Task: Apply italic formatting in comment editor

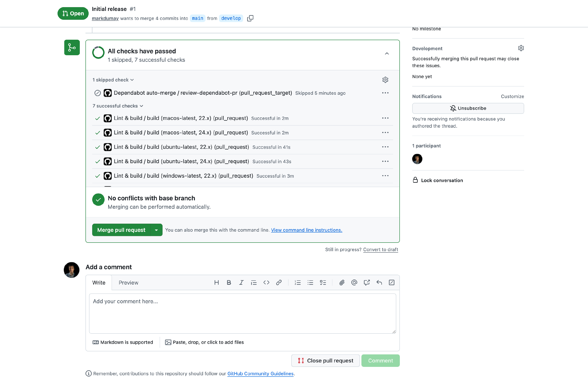Action: click(241, 282)
